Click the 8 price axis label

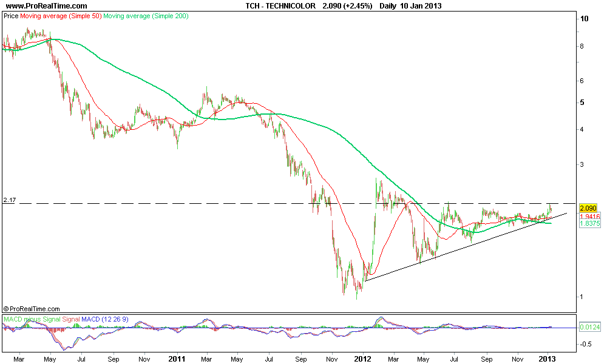point(582,47)
